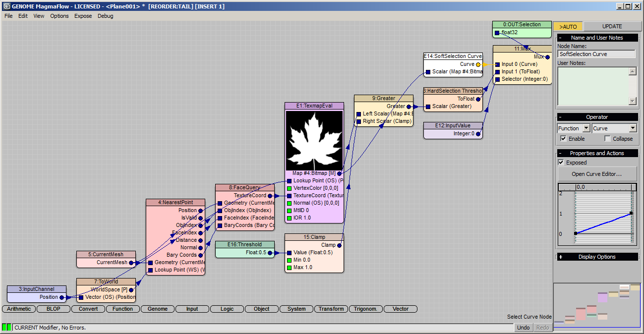Open the Function operator type dropdown
This screenshot has width=644, height=334.
tap(585, 128)
